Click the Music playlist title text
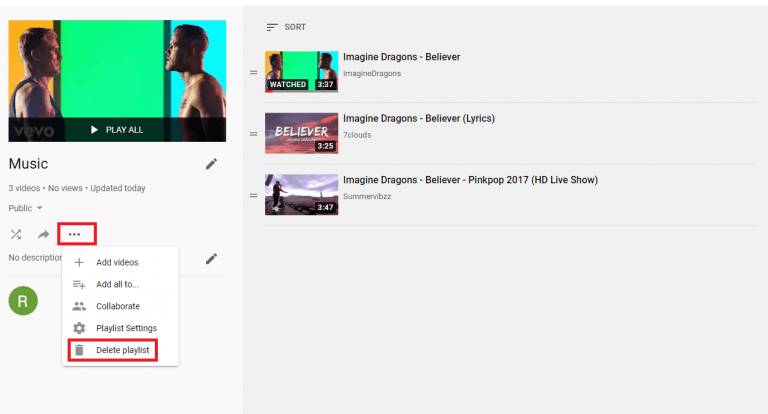The height and width of the screenshot is (414, 768). click(28, 164)
